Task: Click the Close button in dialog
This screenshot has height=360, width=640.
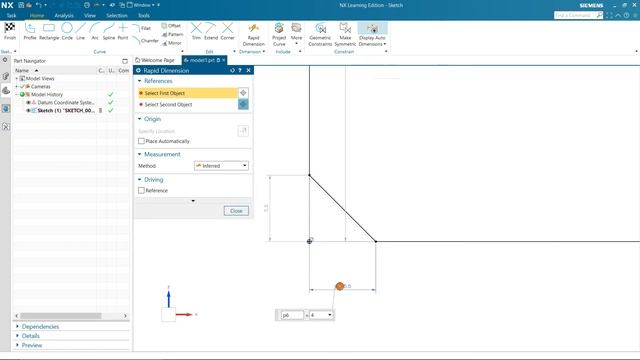Action: coord(236,211)
